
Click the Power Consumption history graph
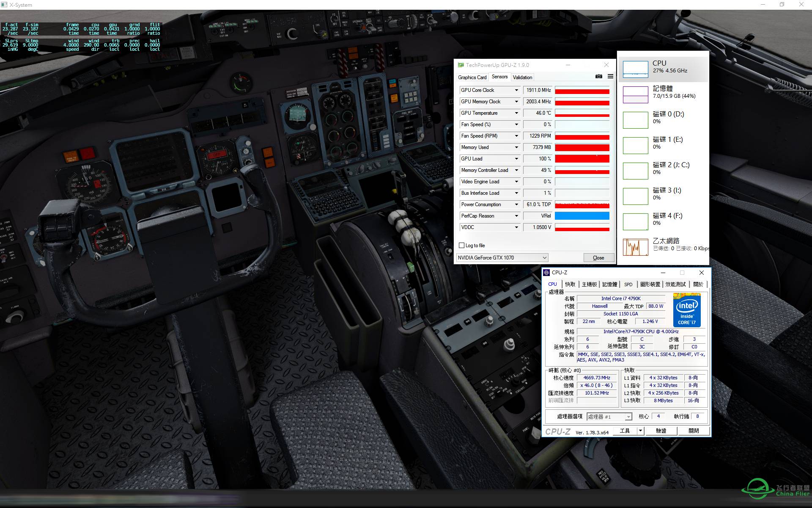click(582, 204)
